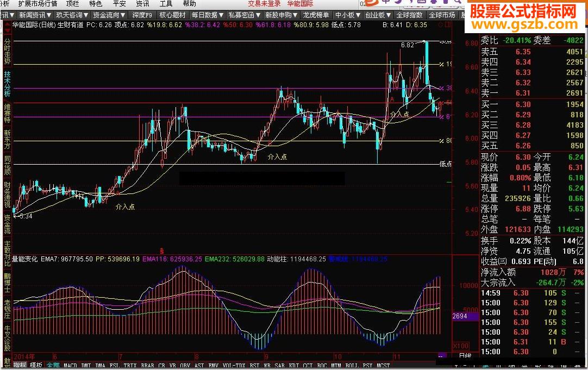Open the 资讯 menu

pos(142,4)
